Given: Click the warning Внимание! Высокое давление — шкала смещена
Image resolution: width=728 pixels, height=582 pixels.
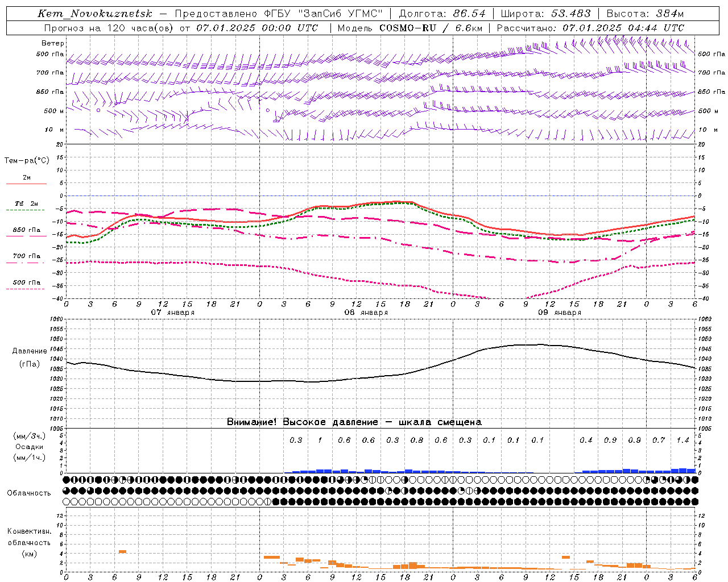Looking at the screenshot, I should pos(354,422).
